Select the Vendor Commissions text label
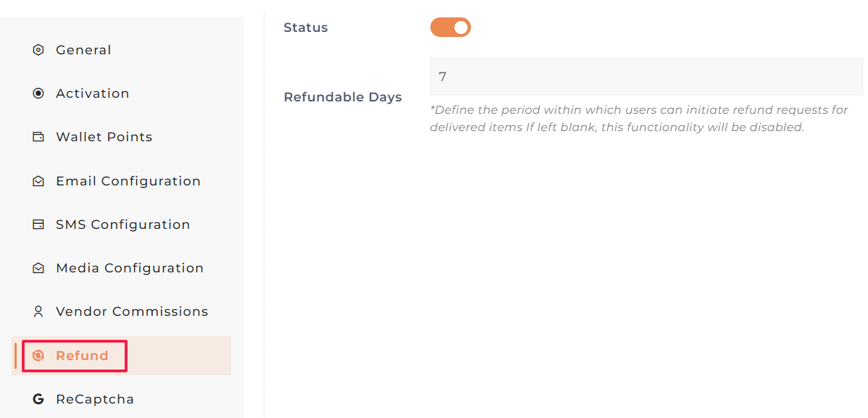The image size is (868, 418). coord(132,312)
